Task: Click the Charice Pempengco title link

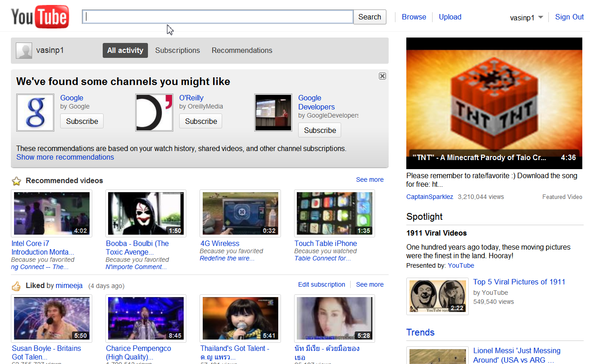Action: pyautogui.click(x=138, y=353)
